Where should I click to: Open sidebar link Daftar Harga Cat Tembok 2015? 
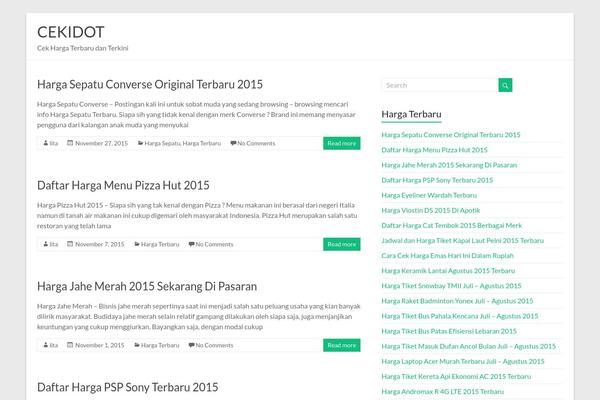[452, 225]
